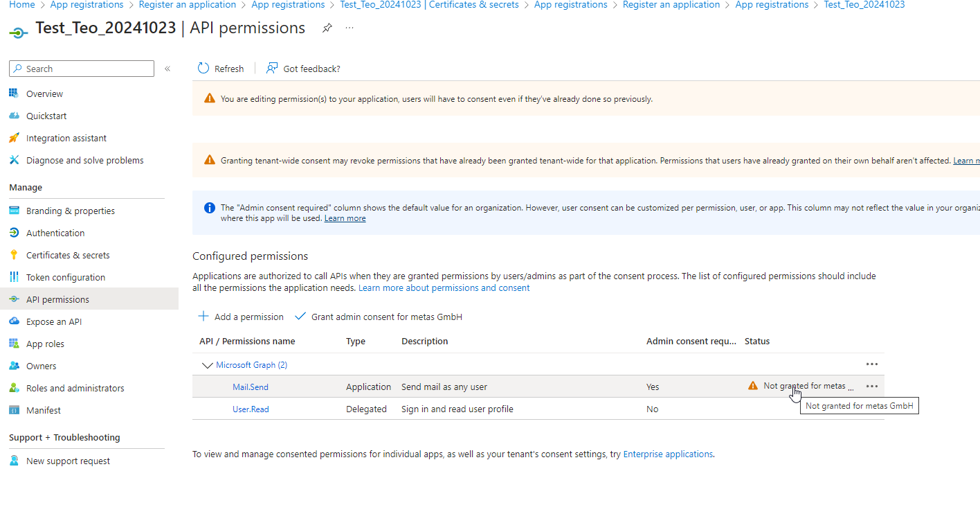Click the Description column header

pyautogui.click(x=424, y=341)
